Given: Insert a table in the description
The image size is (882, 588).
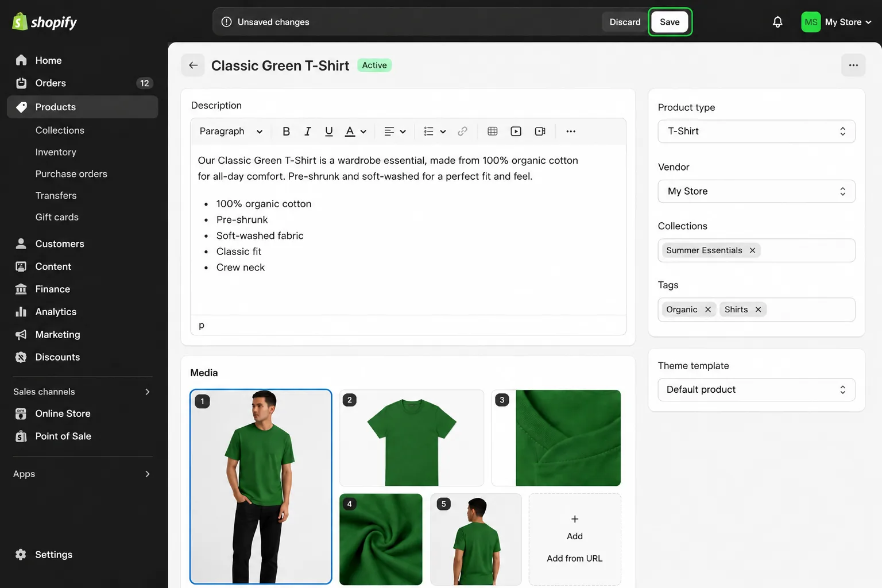Looking at the screenshot, I should [492, 131].
